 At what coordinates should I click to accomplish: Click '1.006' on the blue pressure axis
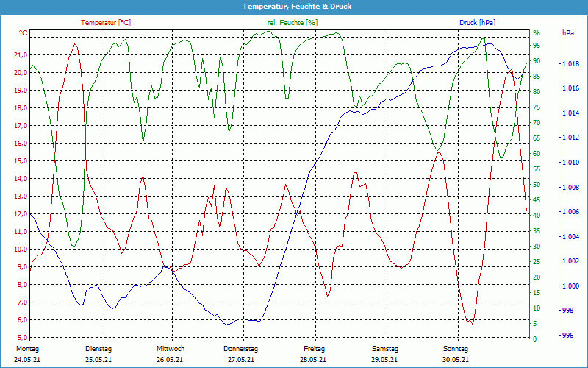(x=571, y=212)
